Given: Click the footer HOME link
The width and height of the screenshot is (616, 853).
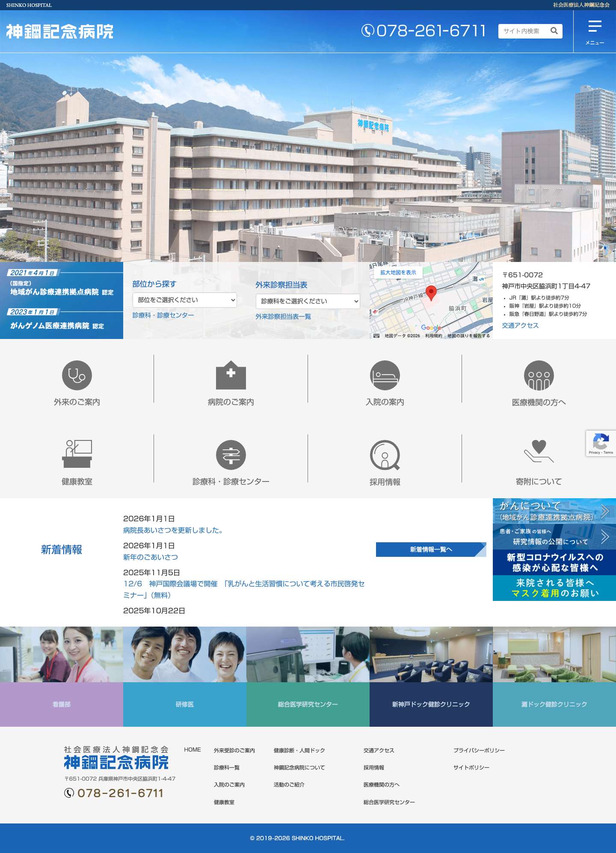Looking at the screenshot, I should [192, 750].
